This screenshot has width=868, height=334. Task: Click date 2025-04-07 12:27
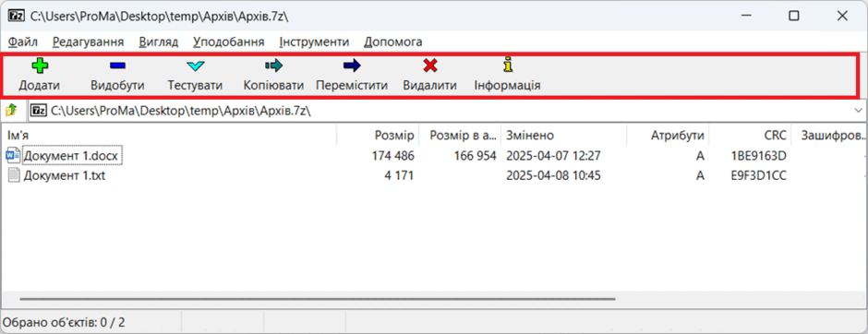click(x=553, y=157)
